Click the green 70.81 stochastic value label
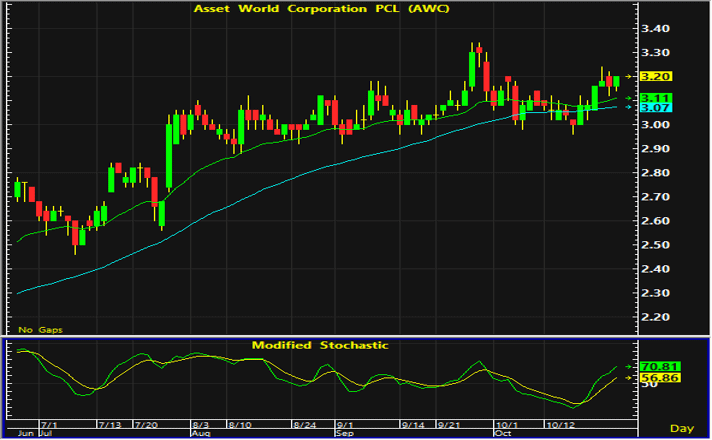The width and height of the screenshot is (712, 440). tap(659, 366)
